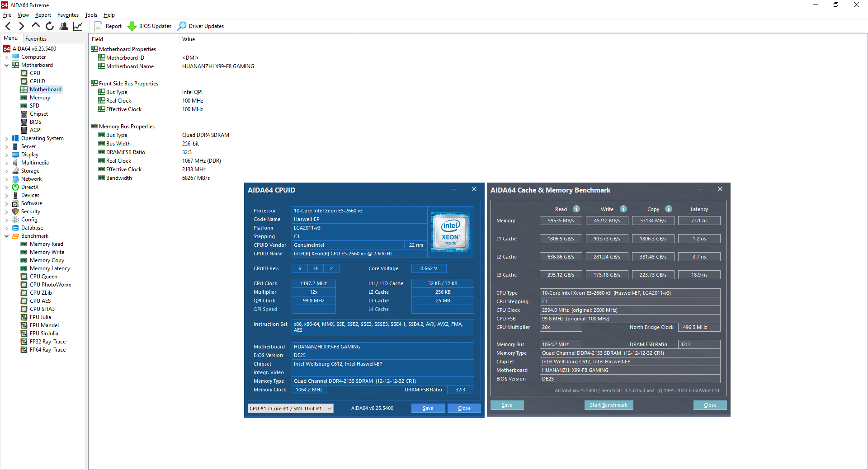This screenshot has height=470, width=868.
Task: Expand the Computer tree node
Action: [7, 57]
